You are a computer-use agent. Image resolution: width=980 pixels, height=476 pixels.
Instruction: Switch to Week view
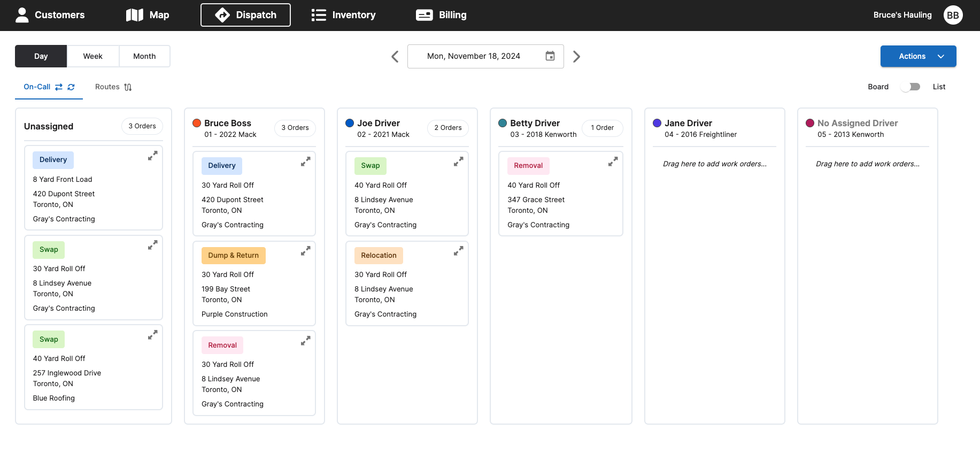coord(92,56)
